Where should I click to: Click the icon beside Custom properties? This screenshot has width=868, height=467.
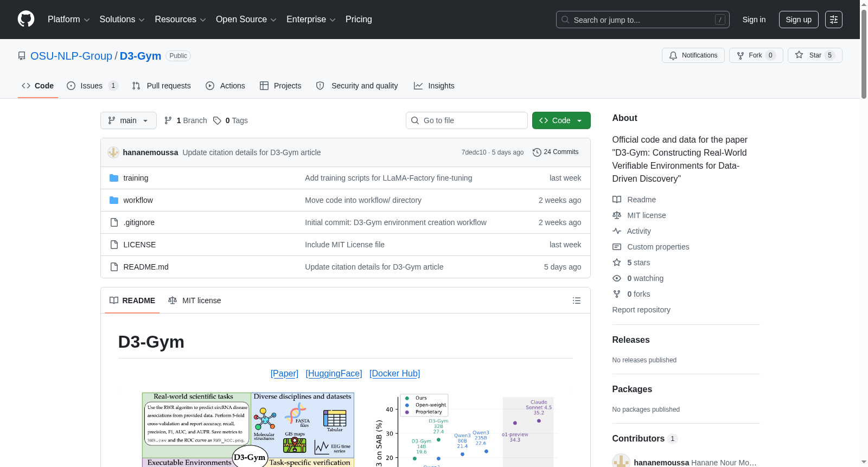[x=617, y=247]
